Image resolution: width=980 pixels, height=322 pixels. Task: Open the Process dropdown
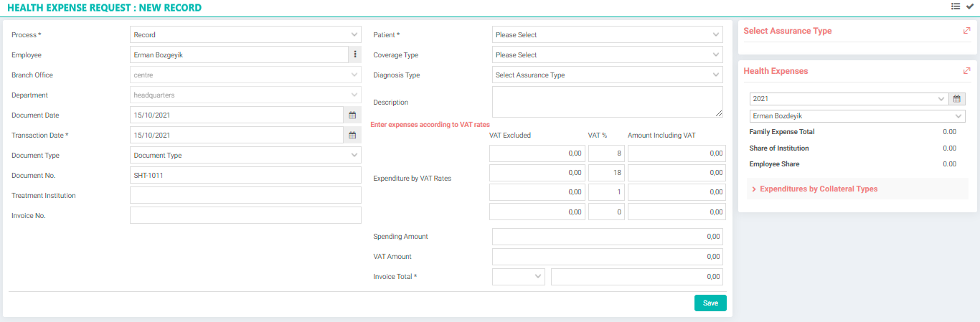(245, 34)
